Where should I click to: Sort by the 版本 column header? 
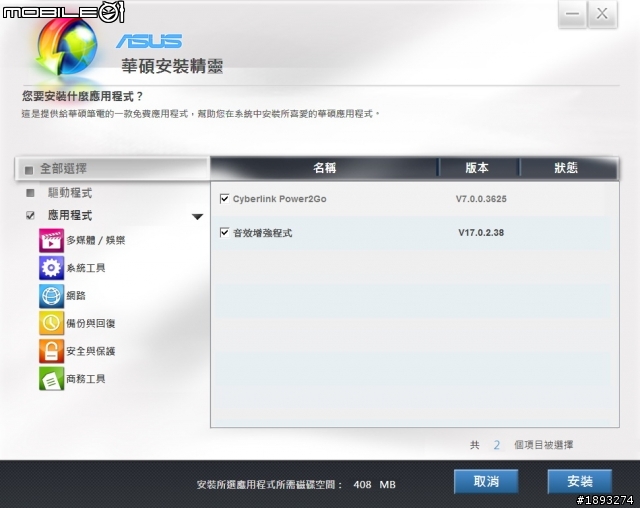coord(479,168)
